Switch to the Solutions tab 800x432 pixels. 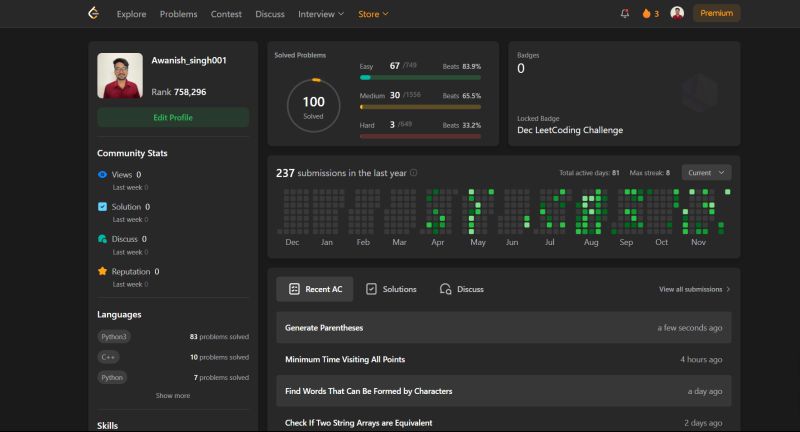click(390, 289)
